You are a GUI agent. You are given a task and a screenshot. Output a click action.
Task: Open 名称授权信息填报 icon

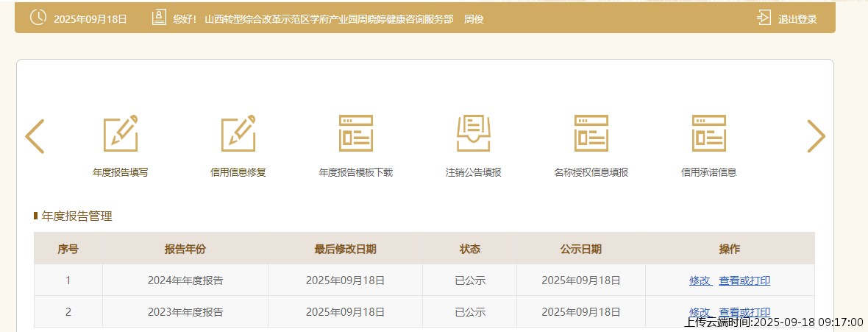(591, 133)
